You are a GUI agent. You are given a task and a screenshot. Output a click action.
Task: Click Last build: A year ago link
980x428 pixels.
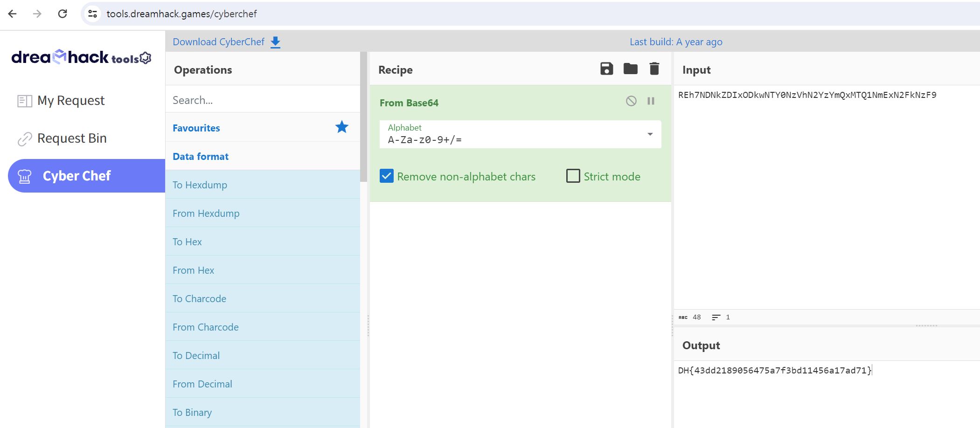(x=676, y=42)
